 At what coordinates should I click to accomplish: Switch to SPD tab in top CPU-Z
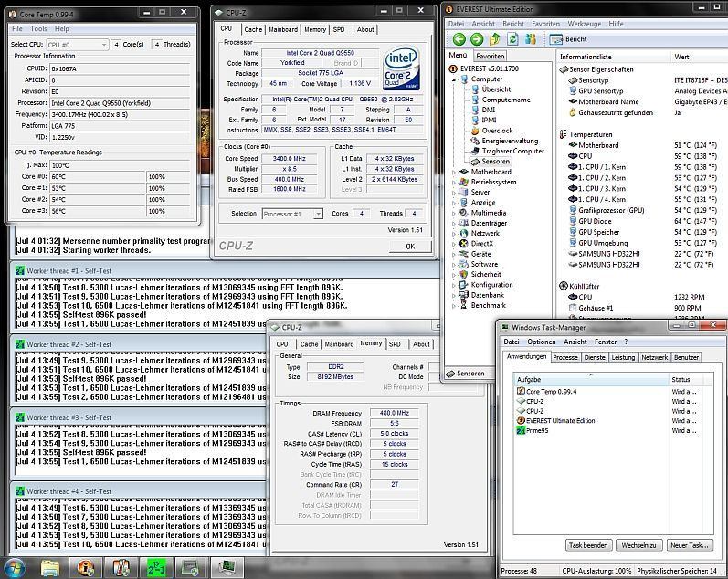pos(339,29)
